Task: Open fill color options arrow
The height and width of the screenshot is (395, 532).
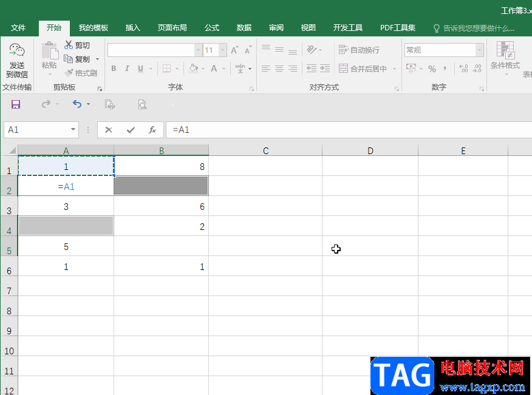Action: click(203, 69)
